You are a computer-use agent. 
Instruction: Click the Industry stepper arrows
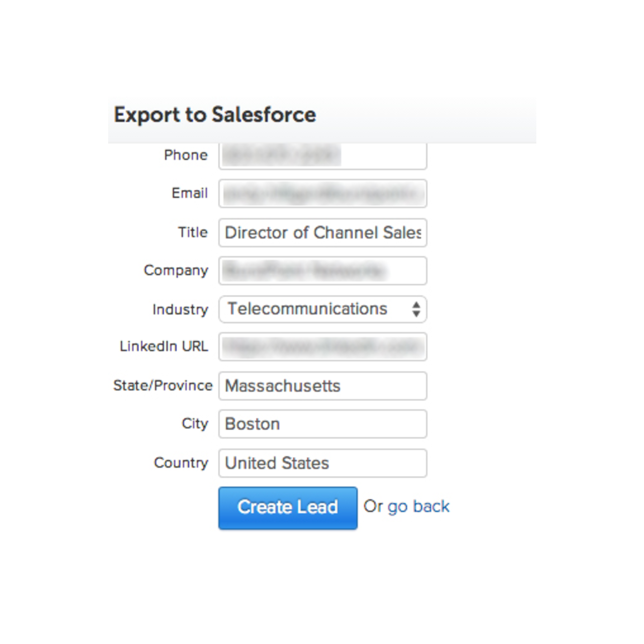click(x=416, y=309)
